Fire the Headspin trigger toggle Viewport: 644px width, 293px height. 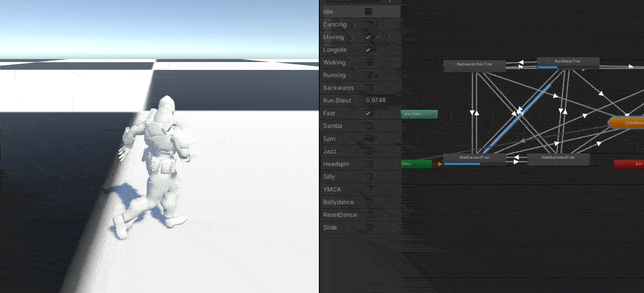click(369, 164)
